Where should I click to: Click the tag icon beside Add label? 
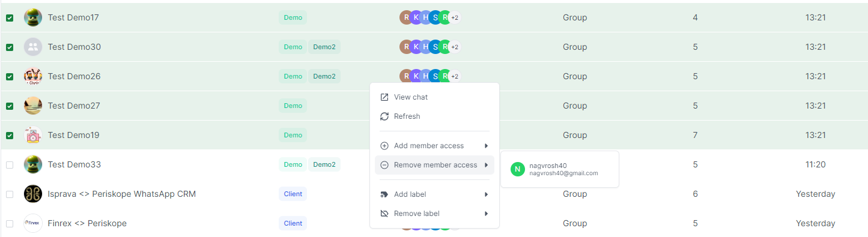[384, 194]
